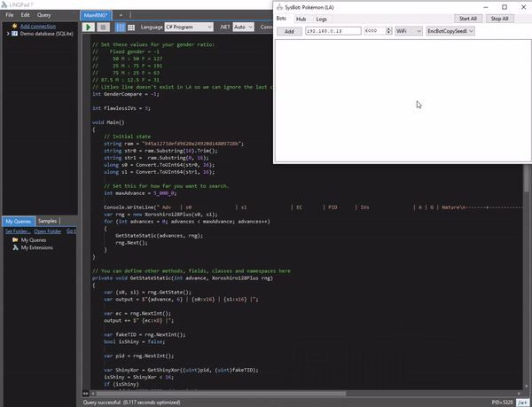The width and height of the screenshot is (532, 407).
Task: Select the Bots tab in SysBot
Action: pyautogui.click(x=281, y=19)
